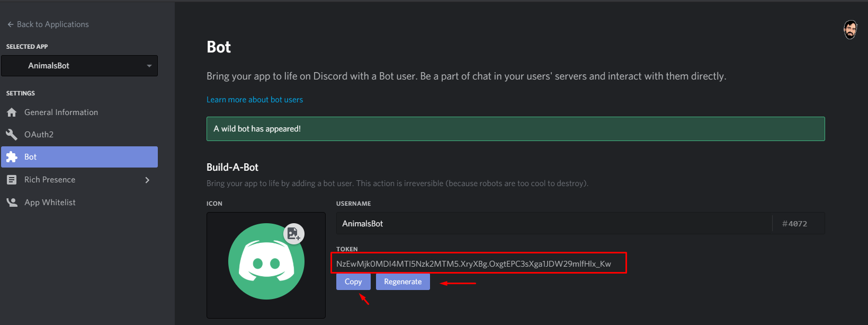This screenshot has width=868, height=325.
Task: Click the App Whitelist person icon
Action: pos(12,203)
